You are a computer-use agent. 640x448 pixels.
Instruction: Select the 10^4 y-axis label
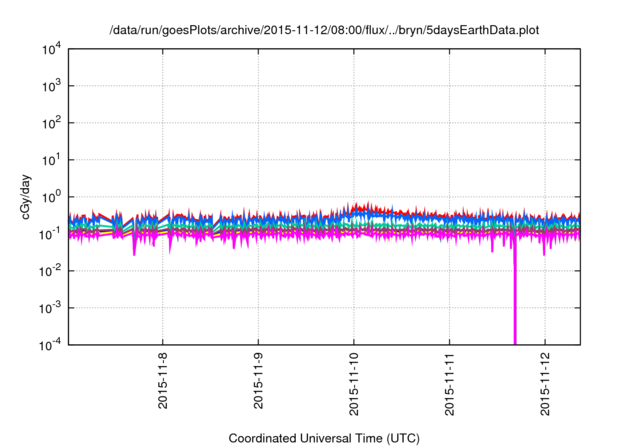(x=52, y=50)
